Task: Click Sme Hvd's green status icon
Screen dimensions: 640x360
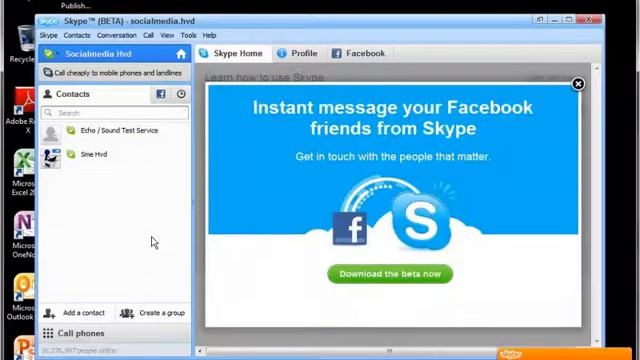Action: 71,154
